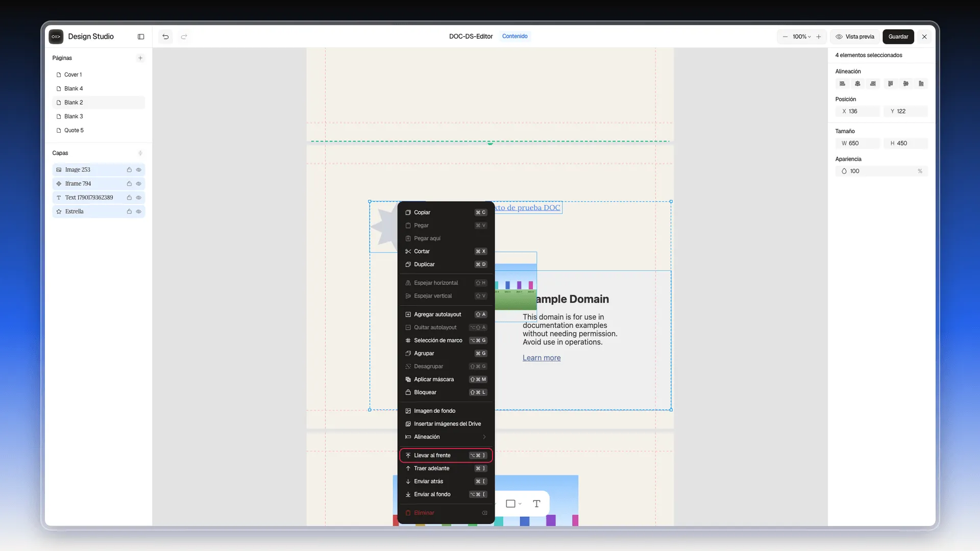Click the Contenido tag
Viewport: 980px width, 551px height.
click(x=514, y=36)
